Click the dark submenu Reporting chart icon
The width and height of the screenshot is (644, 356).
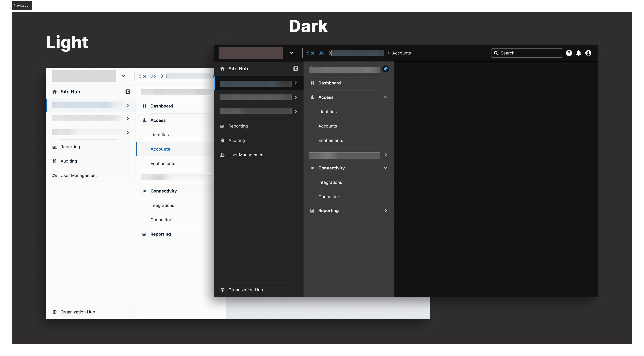click(312, 211)
